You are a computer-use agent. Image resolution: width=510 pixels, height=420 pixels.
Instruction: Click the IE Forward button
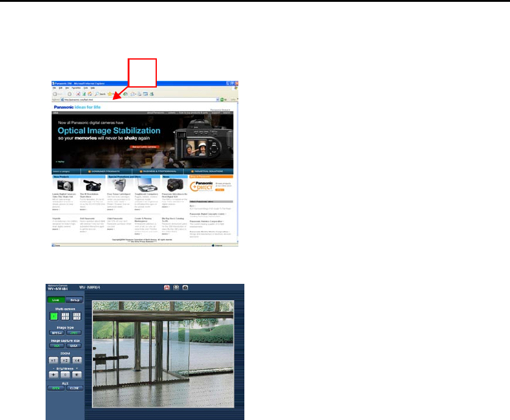(x=69, y=94)
